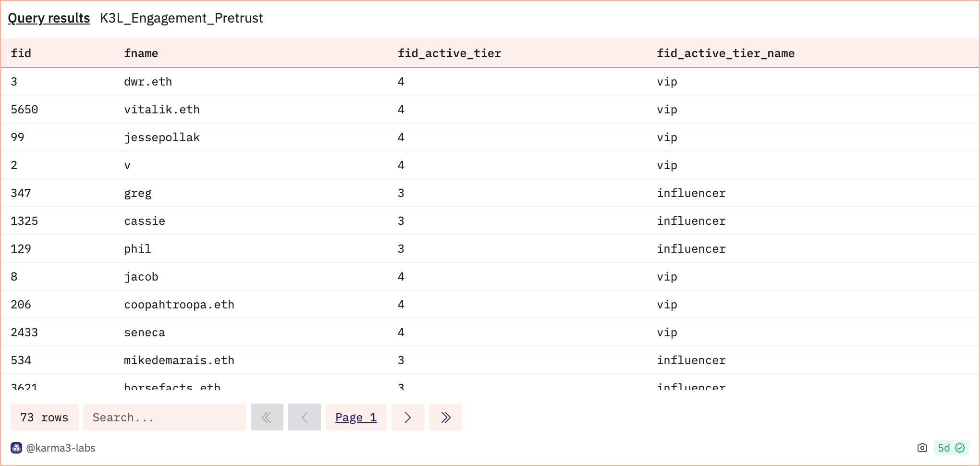980x466 pixels.
Task: Sort by the fid column header
Action: click(x=21, y=53)
